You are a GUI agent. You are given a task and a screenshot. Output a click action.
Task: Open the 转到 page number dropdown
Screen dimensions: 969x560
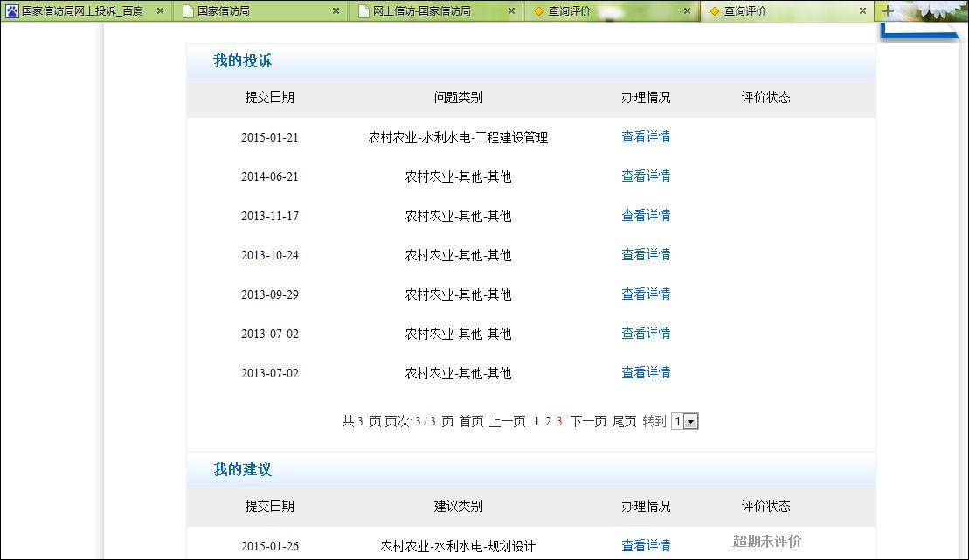[685, 422]
